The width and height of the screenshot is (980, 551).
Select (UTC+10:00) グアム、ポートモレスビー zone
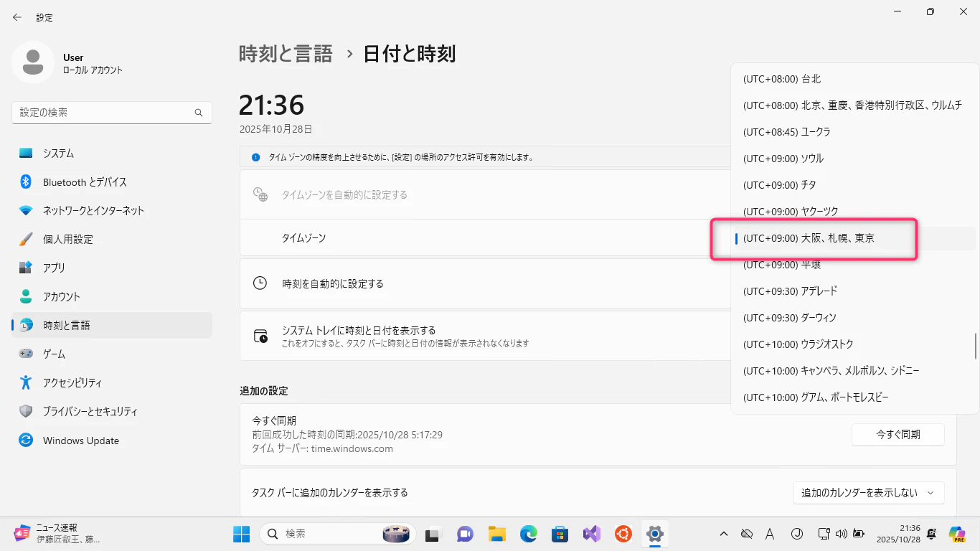pyautogui.click(x=854, y=397)
